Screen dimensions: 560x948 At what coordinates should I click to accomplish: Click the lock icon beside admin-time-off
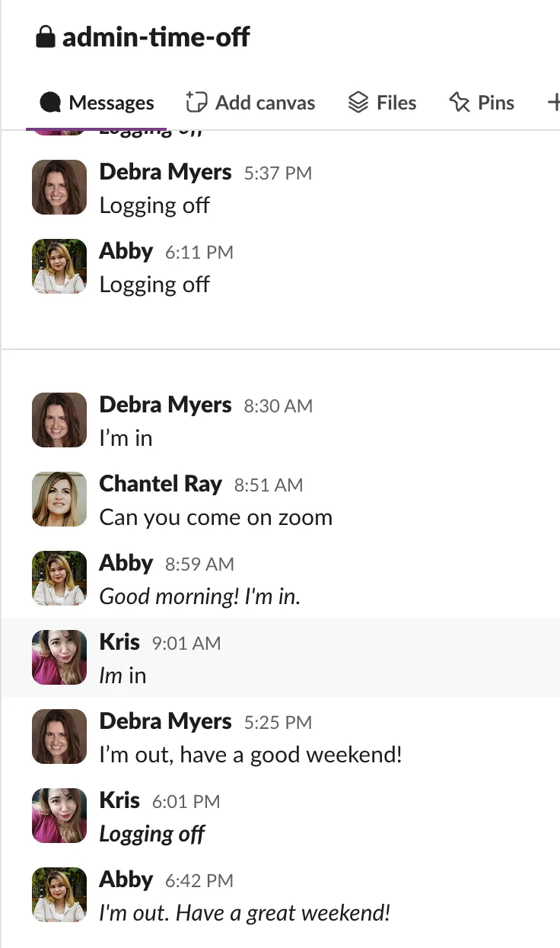point(46,37)
